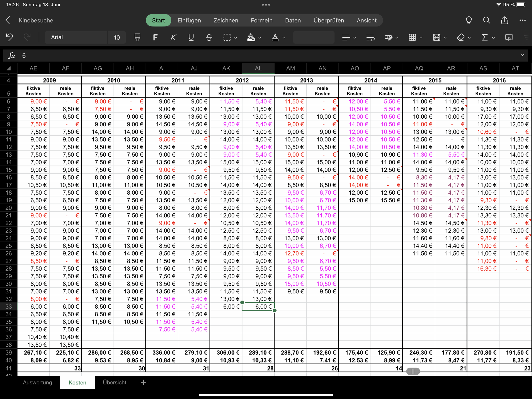Click the font size field showing 10
532x399 pixels.
click(x=117, y=37)
